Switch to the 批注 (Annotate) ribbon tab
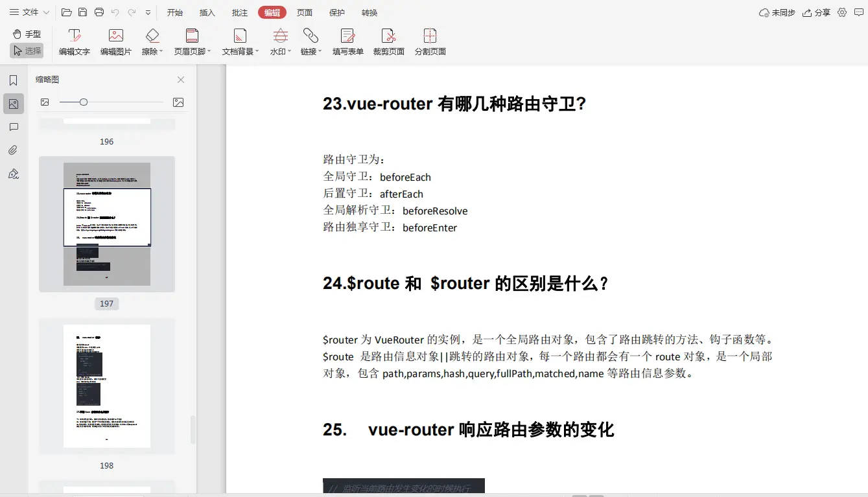 pos(239,12)
